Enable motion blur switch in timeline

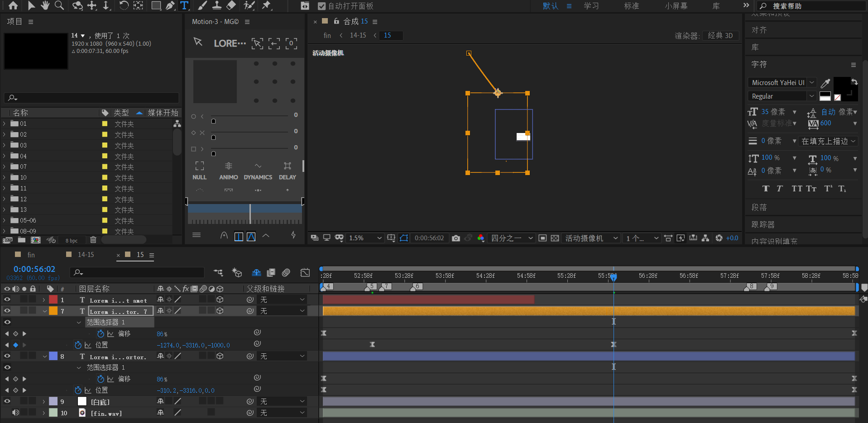point(286,272)
